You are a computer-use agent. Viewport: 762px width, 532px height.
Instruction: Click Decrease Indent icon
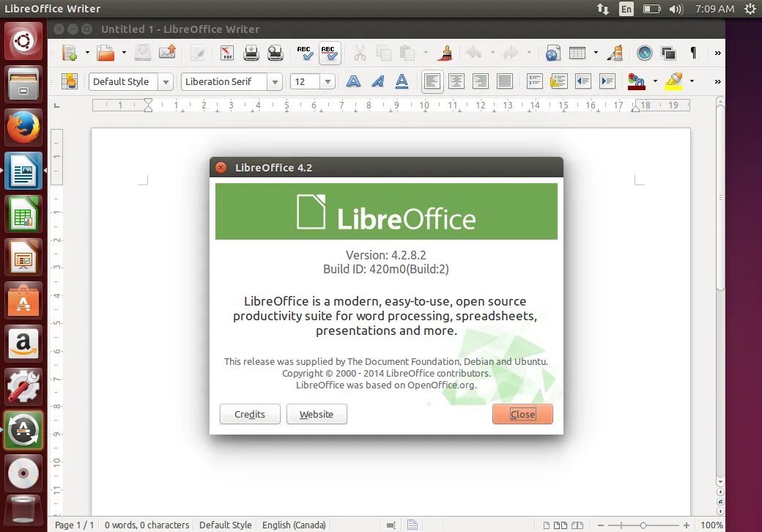pyautogui.click(x=582, y=81)
